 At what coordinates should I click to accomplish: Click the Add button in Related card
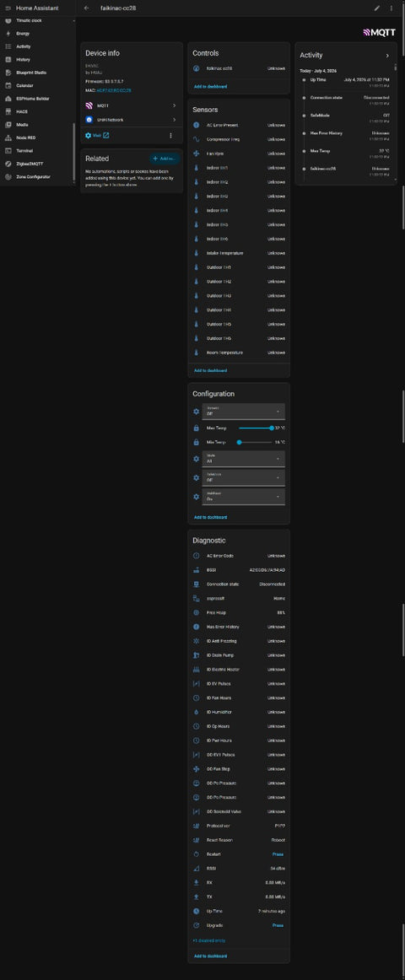tap(165, 159)
